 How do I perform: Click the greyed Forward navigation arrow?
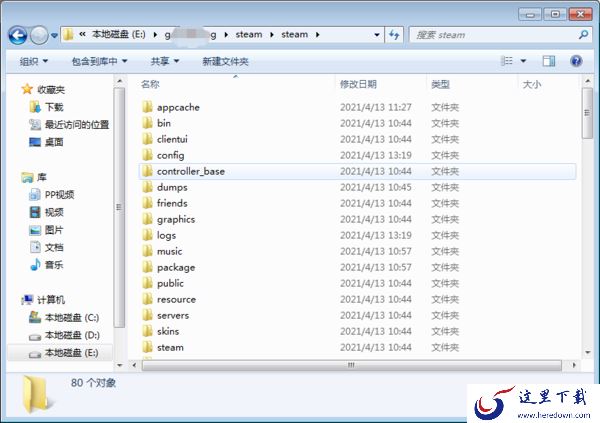(39, 36)
